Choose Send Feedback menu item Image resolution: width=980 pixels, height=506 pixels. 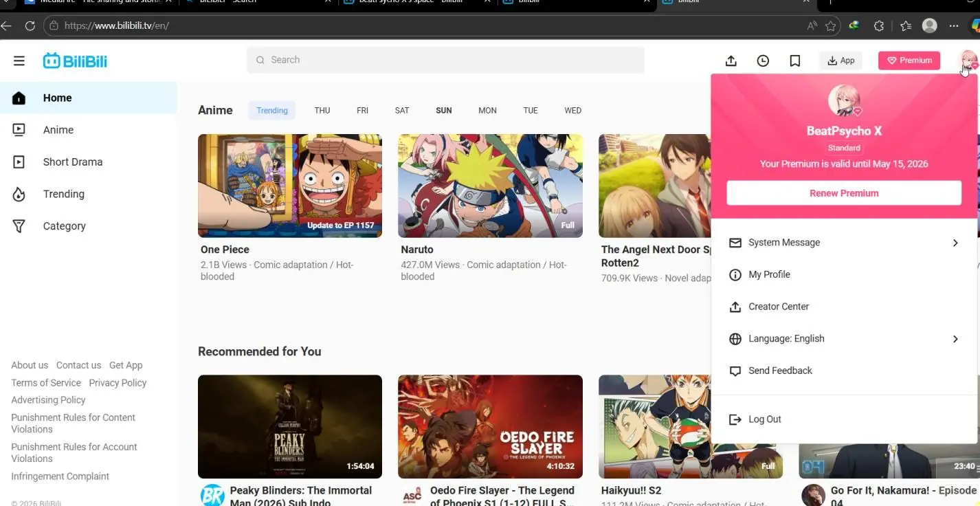pyautogui.click(x=844, y=371)
